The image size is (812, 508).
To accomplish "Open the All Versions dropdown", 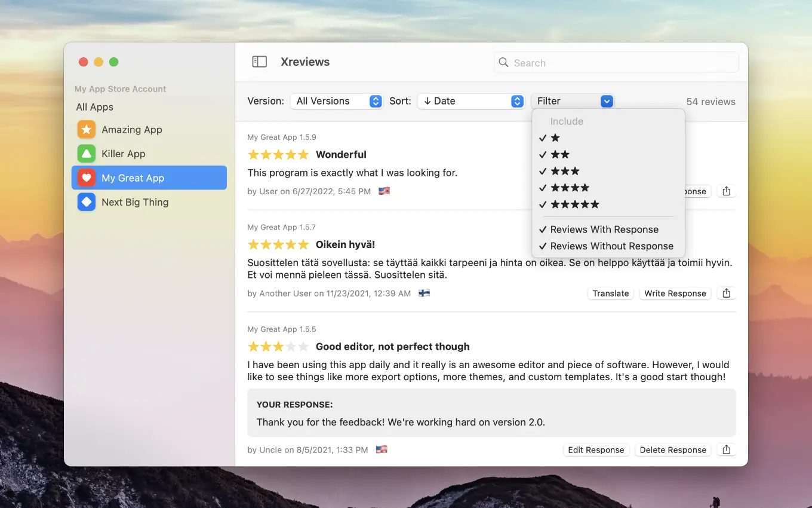I will pos(336,101).
